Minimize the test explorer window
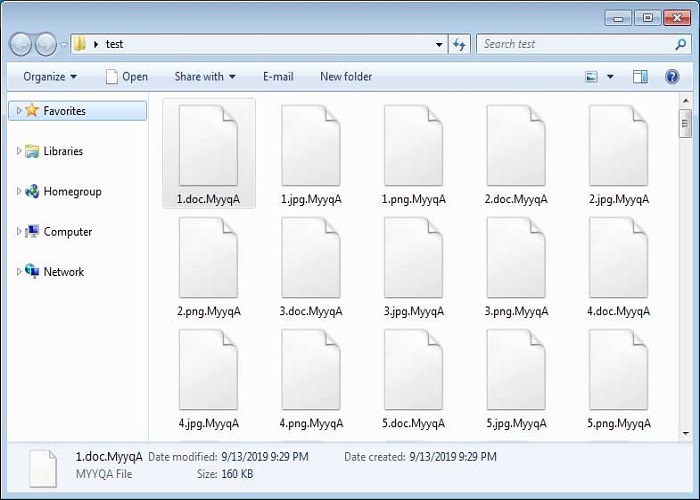The image size is (700, 500). (618, 18)
